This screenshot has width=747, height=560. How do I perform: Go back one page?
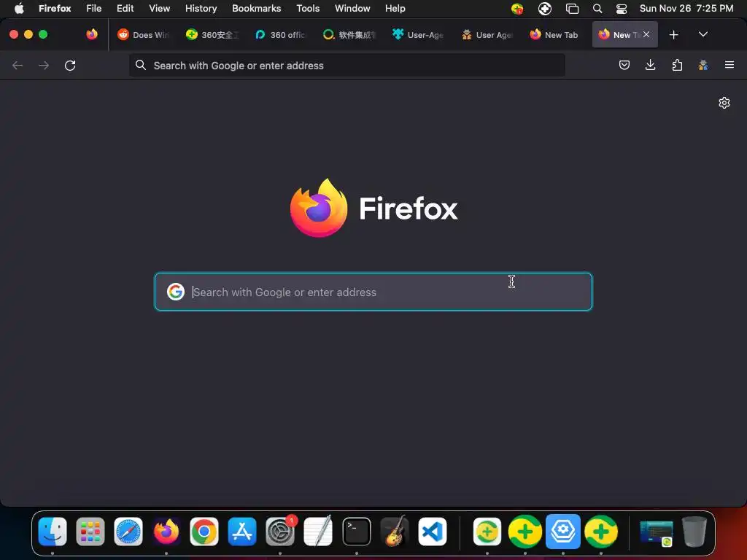18,65
